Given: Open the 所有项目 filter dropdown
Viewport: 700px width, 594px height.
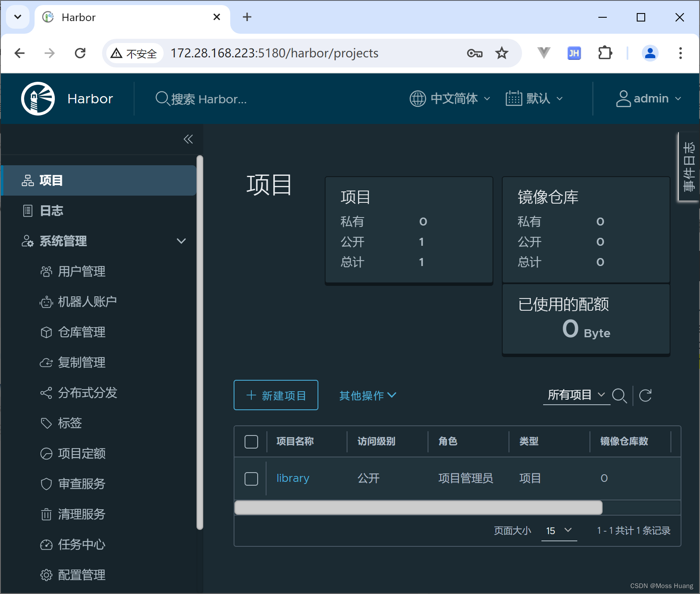Looking at the screenshot, I should tap(576, 395).
